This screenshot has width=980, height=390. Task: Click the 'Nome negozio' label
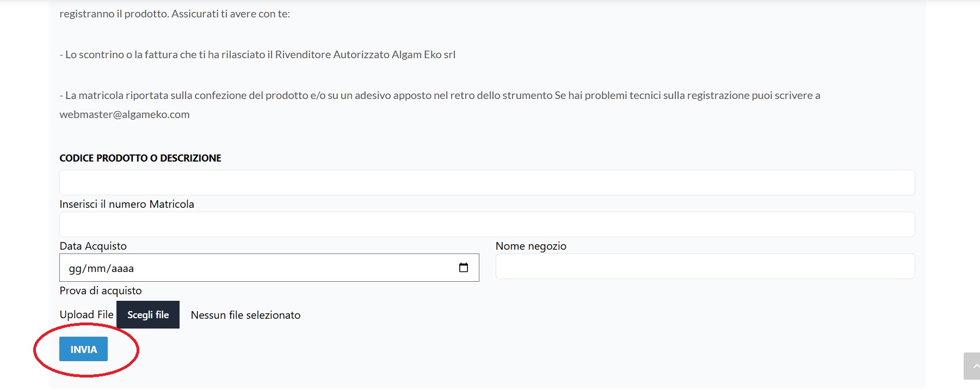531,246
